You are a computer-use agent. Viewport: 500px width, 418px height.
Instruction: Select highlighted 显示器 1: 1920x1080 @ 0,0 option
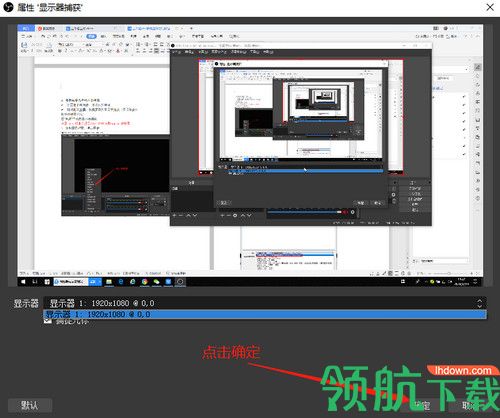pos(265,314)
